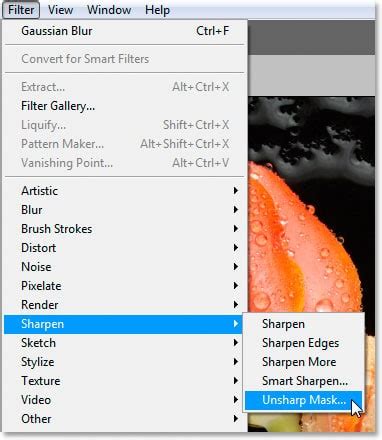Open Filter Gallery dialog
Screen dimensions: 382x440
(x=125, y=106)
